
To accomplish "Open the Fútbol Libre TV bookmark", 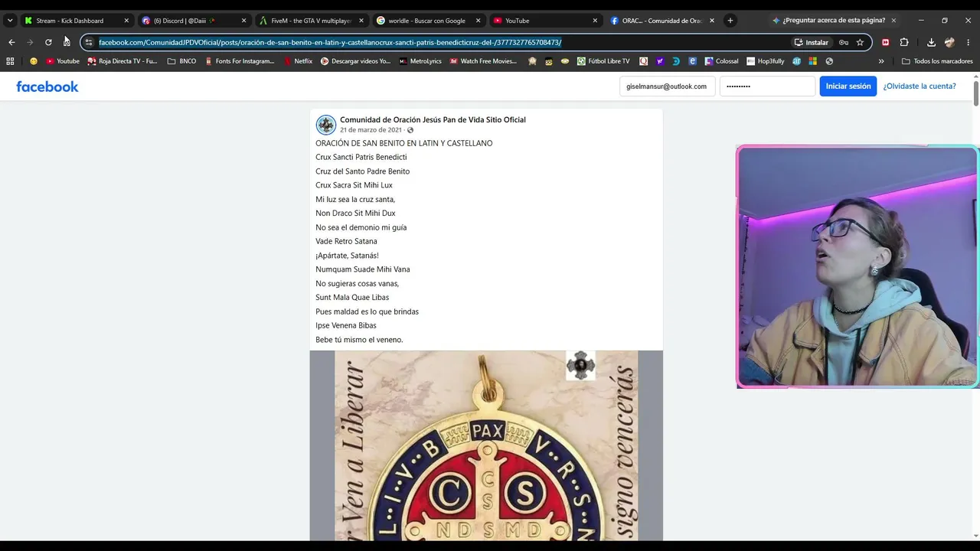I will tap(603, 61).
